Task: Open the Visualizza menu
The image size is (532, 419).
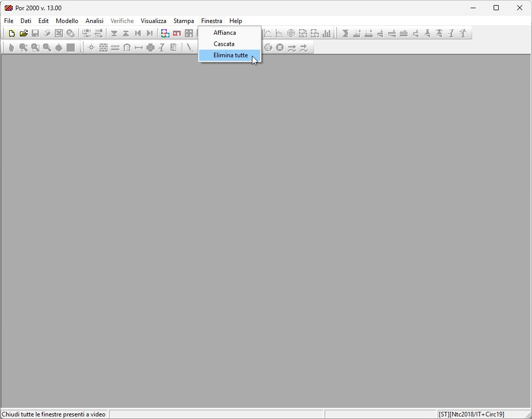Action: [x=154, y=21]
